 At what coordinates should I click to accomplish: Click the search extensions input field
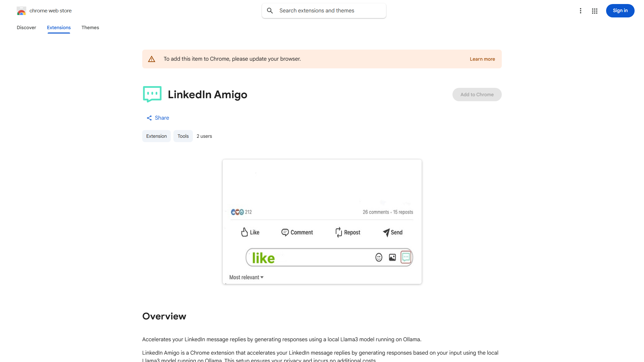[324, 10]
